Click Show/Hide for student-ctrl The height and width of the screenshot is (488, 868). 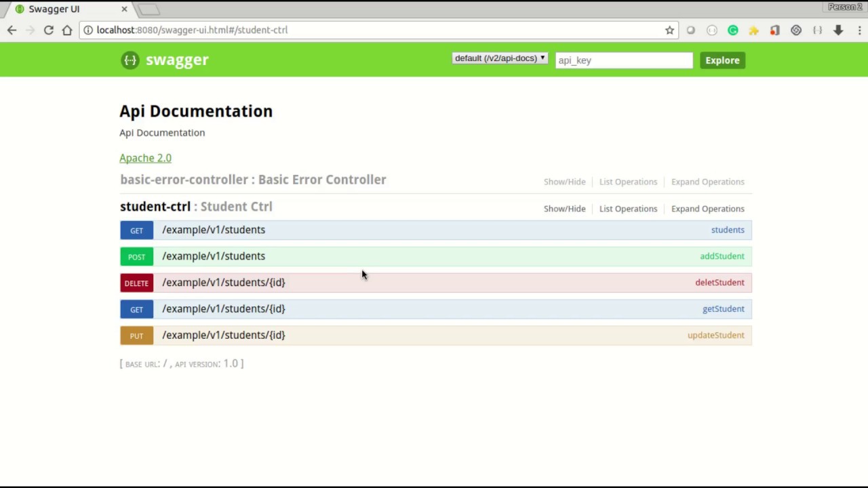[x=564, y=209]
